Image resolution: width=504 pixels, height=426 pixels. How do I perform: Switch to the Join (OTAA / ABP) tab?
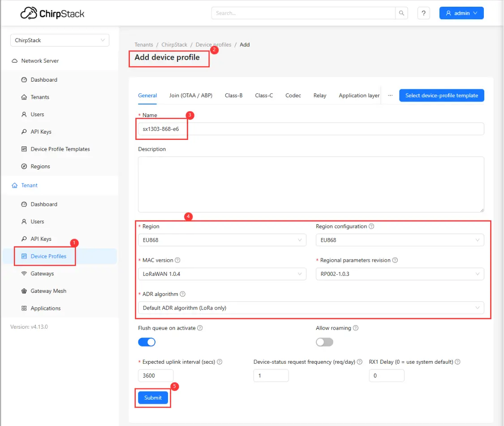click(191, 96)
